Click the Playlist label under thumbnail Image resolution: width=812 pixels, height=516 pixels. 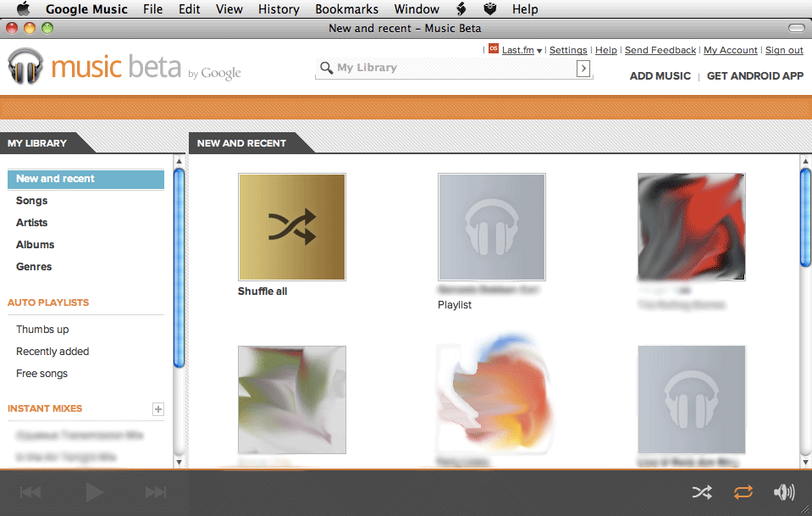coord(455,305)
